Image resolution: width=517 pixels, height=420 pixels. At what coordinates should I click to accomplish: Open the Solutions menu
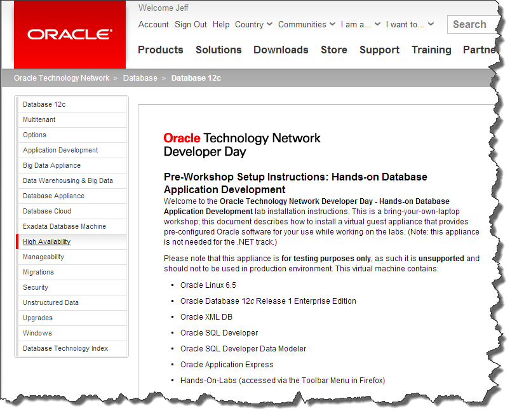pos(218,50)
